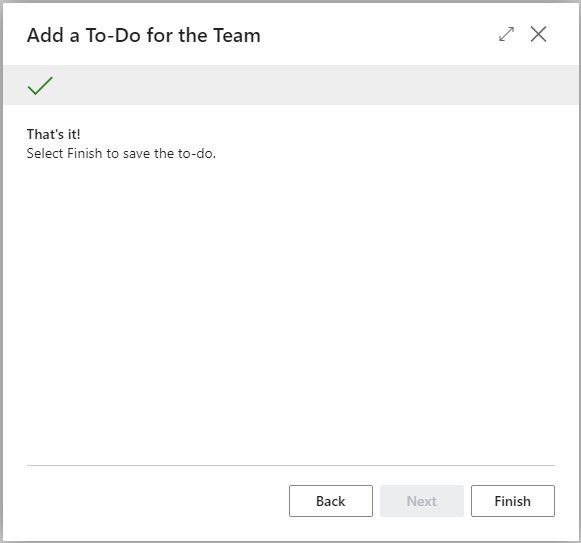Go back with the Back button

pyautogui.click(x=331, y=501)
